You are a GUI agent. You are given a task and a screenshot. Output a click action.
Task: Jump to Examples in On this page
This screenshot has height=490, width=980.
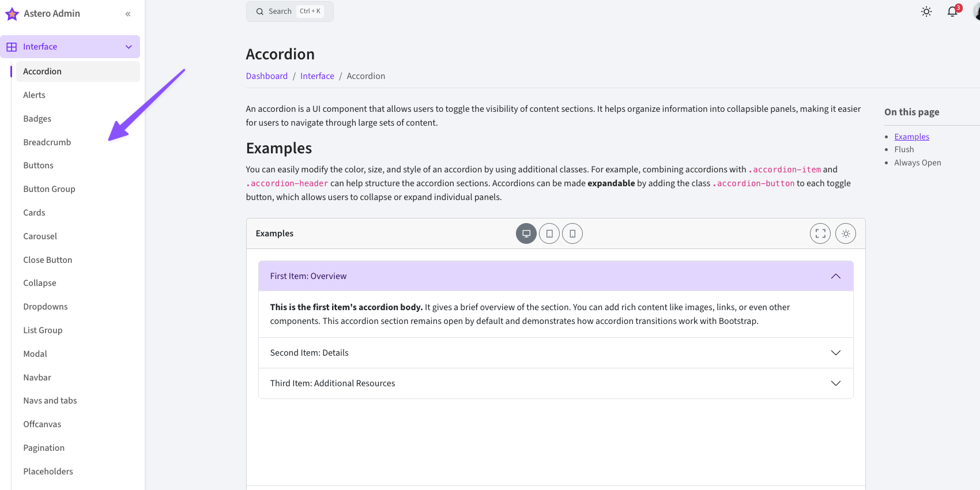click(911, 137)
